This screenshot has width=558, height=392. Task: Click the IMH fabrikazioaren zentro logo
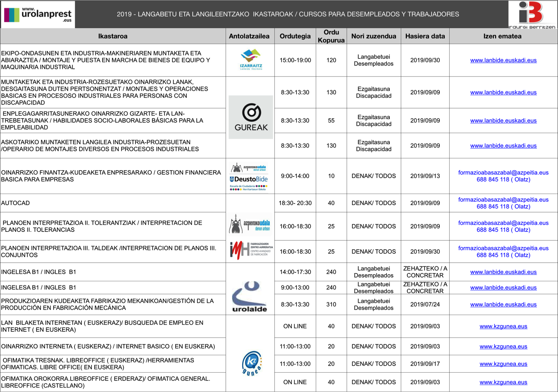click(x=251, y=250)
